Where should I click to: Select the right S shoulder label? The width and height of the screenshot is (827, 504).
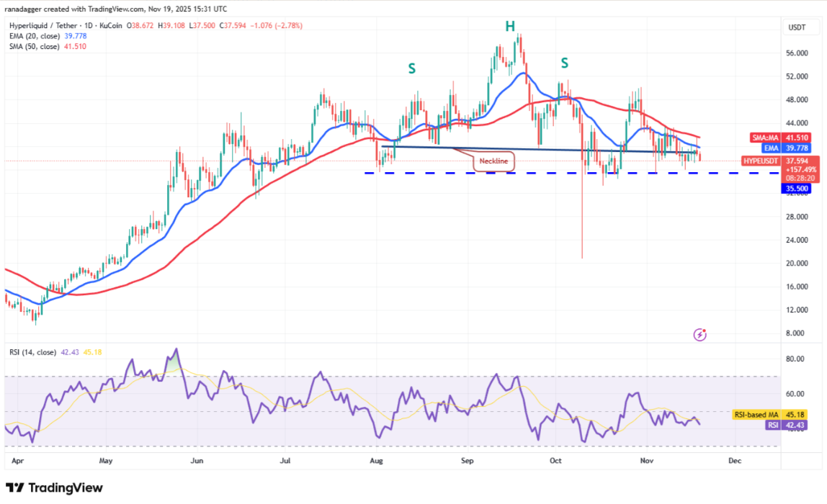tap(565, 63)
